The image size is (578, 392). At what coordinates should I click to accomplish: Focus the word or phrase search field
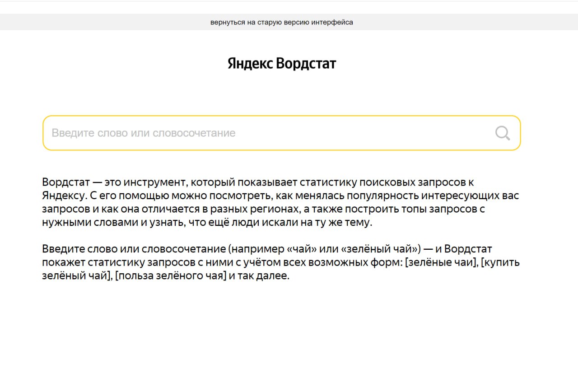(281, 133)
